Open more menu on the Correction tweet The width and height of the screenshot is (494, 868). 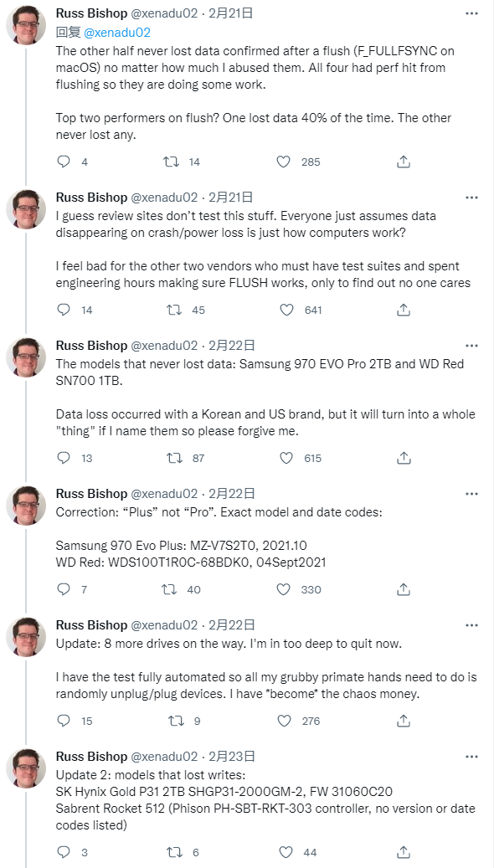471,494
